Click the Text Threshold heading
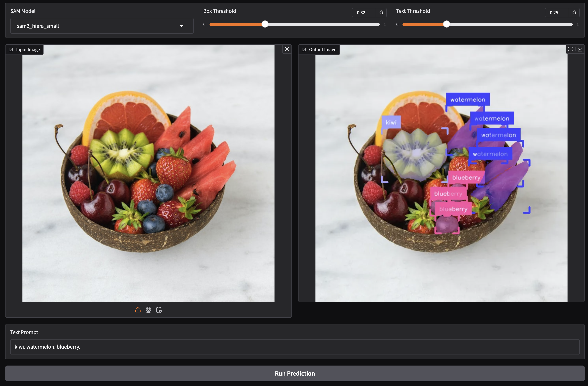588x386 pixels. 413,11
